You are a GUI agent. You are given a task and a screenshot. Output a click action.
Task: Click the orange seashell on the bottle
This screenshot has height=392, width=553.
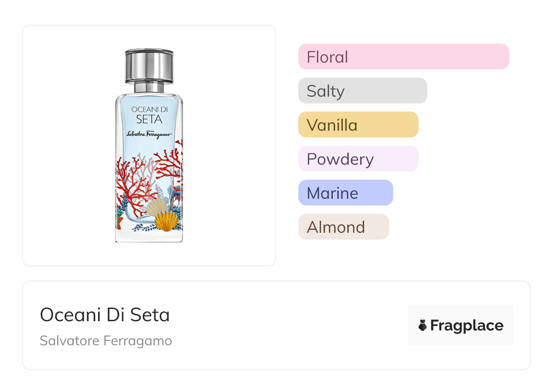166,221
